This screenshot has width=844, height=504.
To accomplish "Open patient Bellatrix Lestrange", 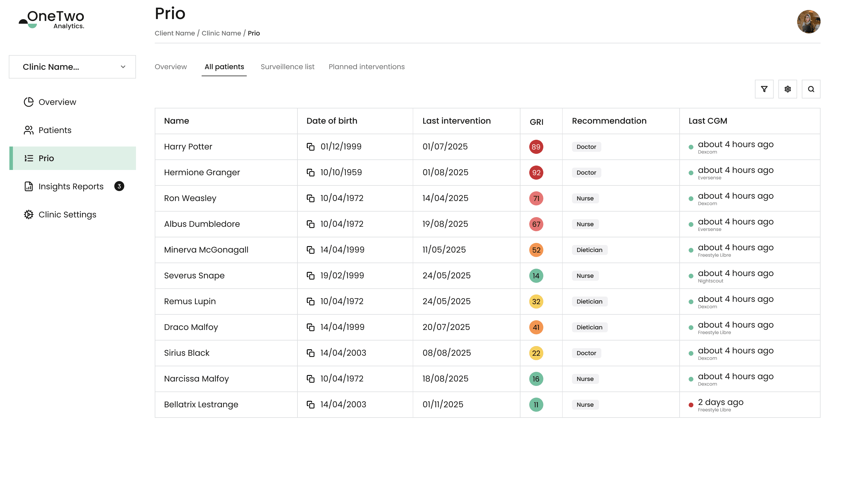I will click(x=201, y=404).
